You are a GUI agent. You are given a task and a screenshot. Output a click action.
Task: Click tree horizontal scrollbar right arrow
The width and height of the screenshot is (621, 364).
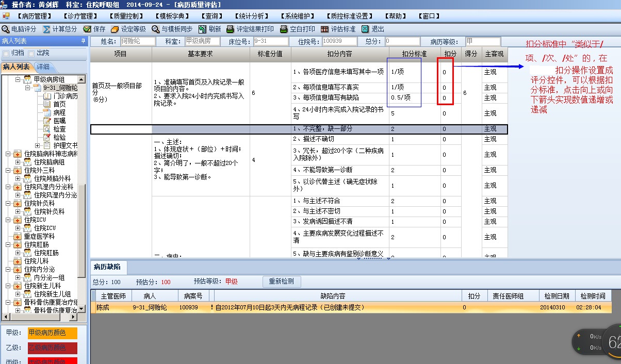pyautogui.click(x=74, y=317)
